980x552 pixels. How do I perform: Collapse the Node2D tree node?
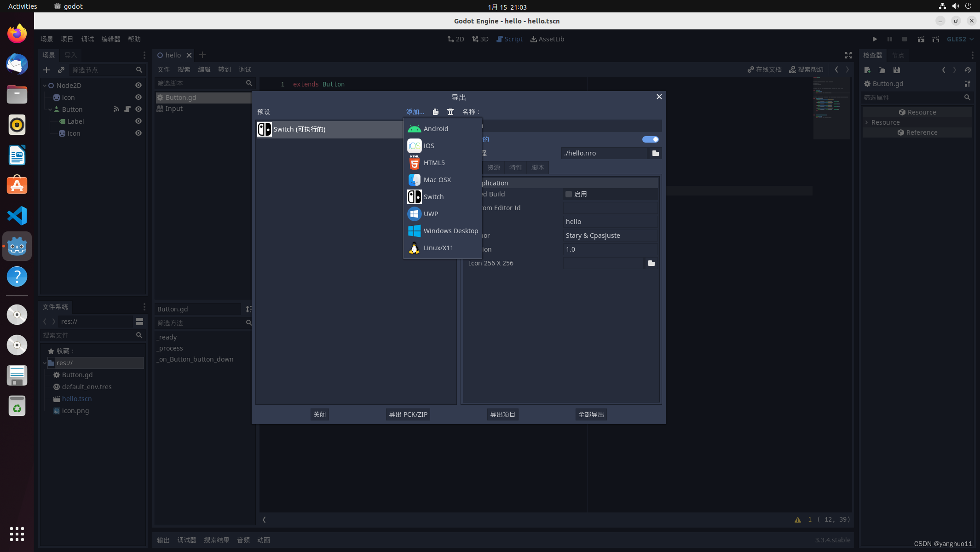click(x=45, y=86)
